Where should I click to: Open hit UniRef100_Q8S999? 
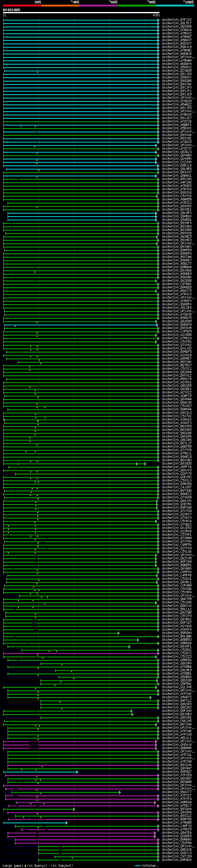click(x=176, y=26)
